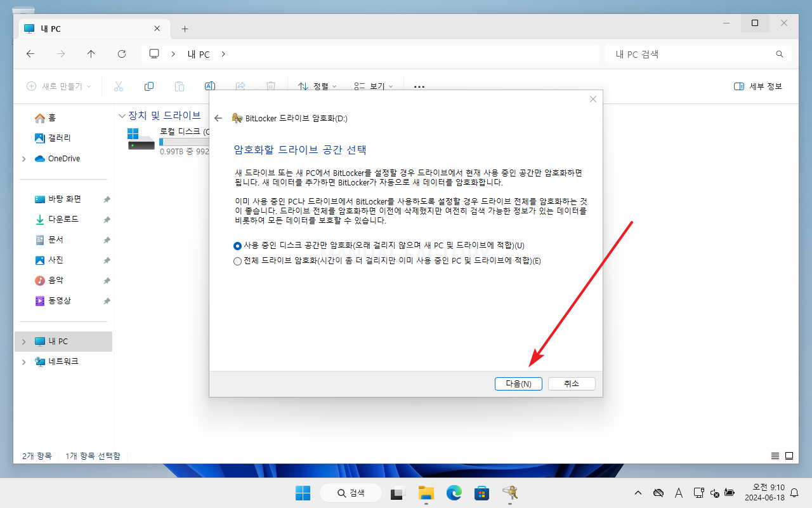This screenshot has width=812, height=508.
Task: Open the notification bell in taskbar
Action: coord(794,493)
